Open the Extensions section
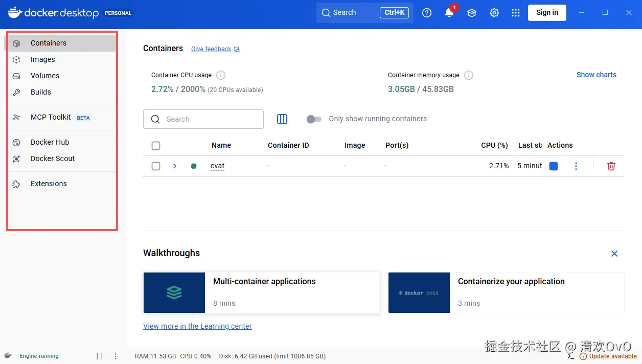This screenshot has width=642, height=364. pos(60,184)
